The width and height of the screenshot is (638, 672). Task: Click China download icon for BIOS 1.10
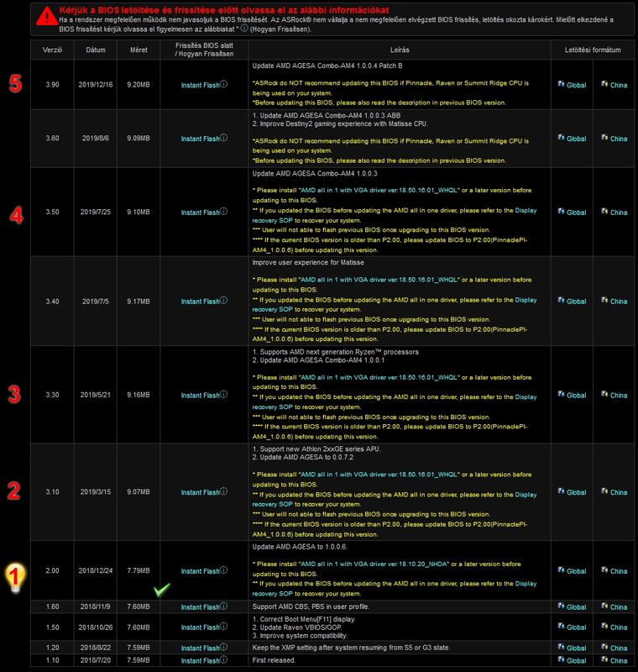604,659
